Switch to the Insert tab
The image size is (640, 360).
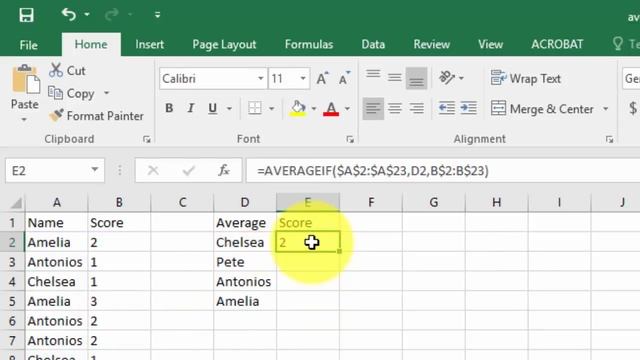tap(149, 44)
